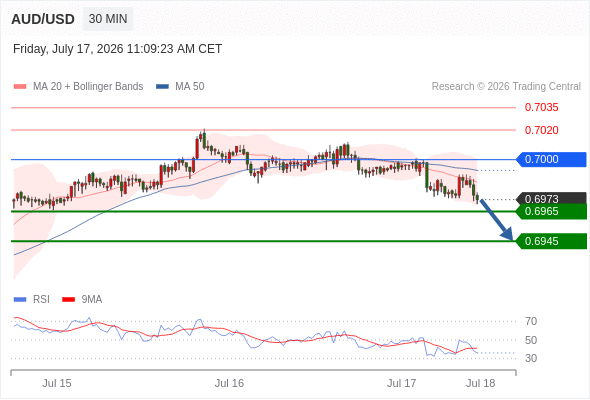Select the 0.6965 green support tag

click(551, 211)
